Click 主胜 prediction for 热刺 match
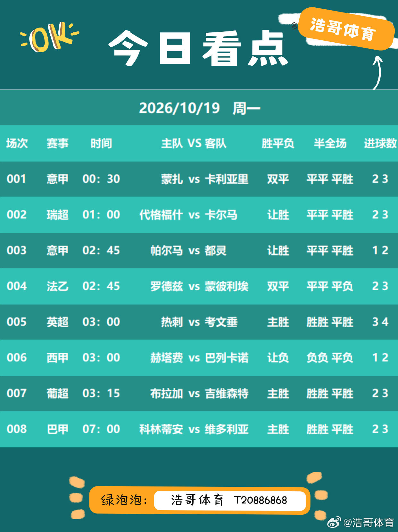This screenshot has width=398, height=532. [x=278, y=322]
